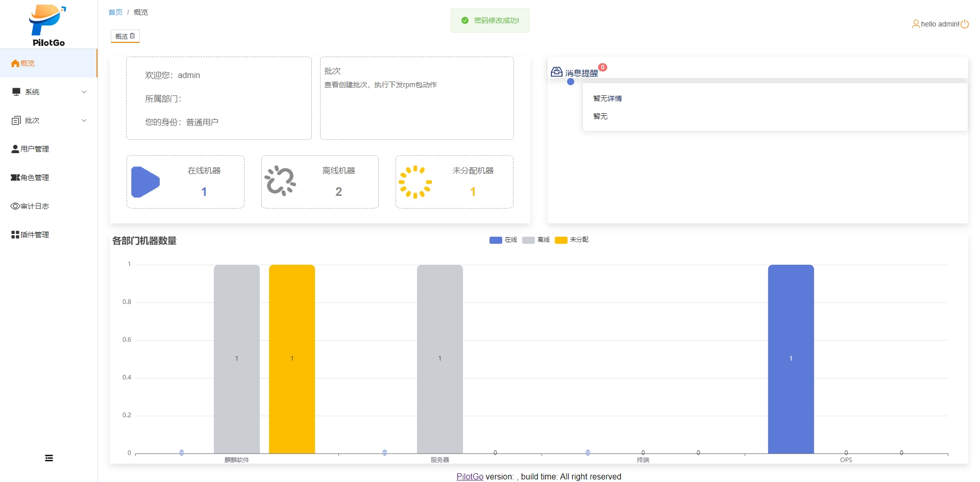The height and width of the screenshot is (482, 980).
Task: Open 审计日志 in the sidebar
Action: (x=35, y=206)
